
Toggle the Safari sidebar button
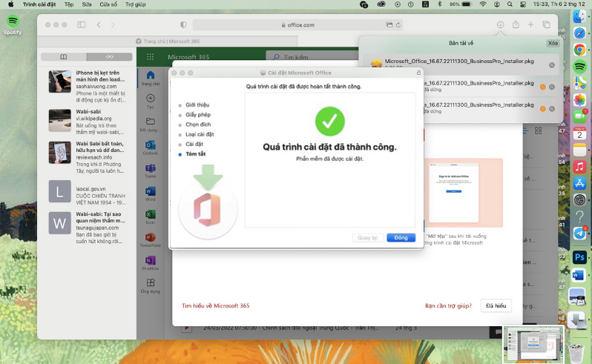pyautogui.click(x=80, y=24)
